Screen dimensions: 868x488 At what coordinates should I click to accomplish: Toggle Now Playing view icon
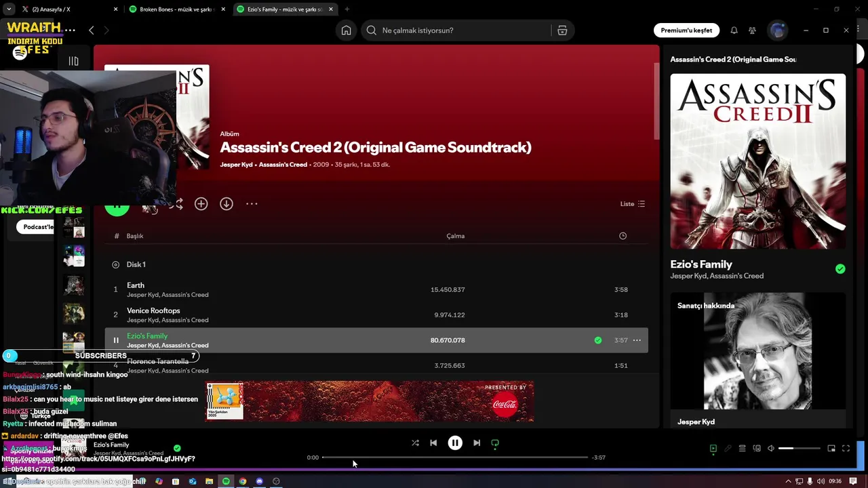tap(713, 449)
